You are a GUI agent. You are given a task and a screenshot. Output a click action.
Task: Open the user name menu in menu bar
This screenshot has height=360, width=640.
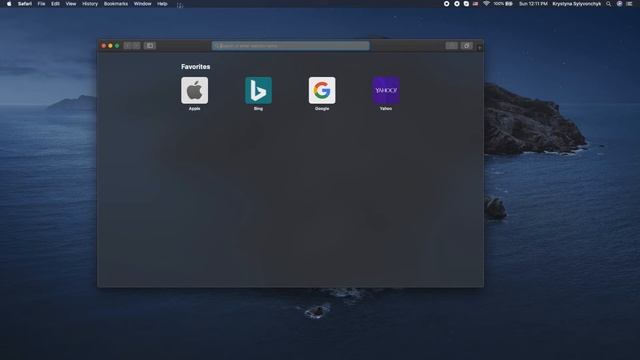tap(576, 4)
